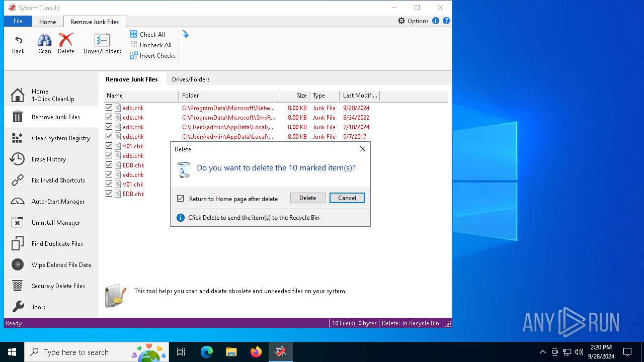Click the blue info icon near Options
Screen dimensions: 644x362
tap(436, 21)
